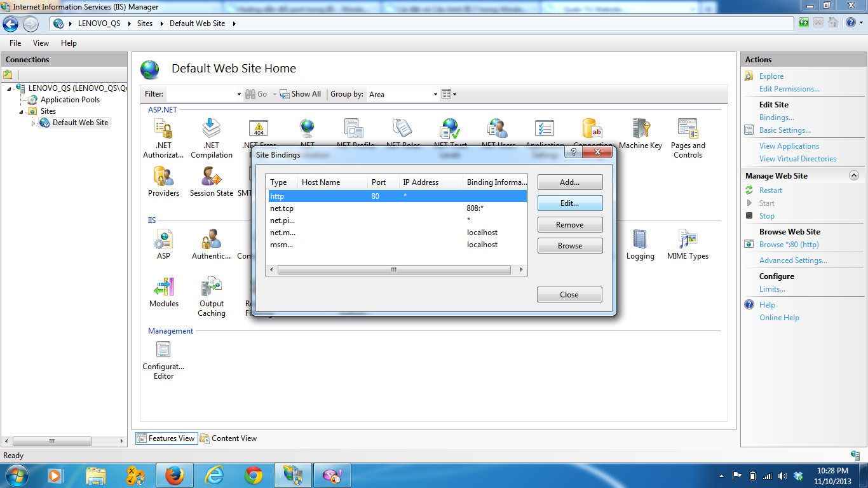Click the Forward navigation arrow
The width and height of the screenshot is (868, 488).
point(31,24)
